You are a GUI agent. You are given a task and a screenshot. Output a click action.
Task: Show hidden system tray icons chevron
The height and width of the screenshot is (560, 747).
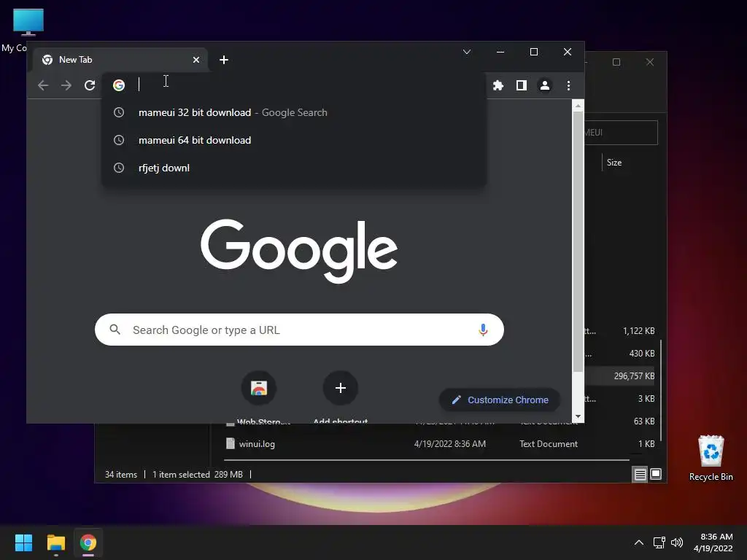[x=639, y=542]
